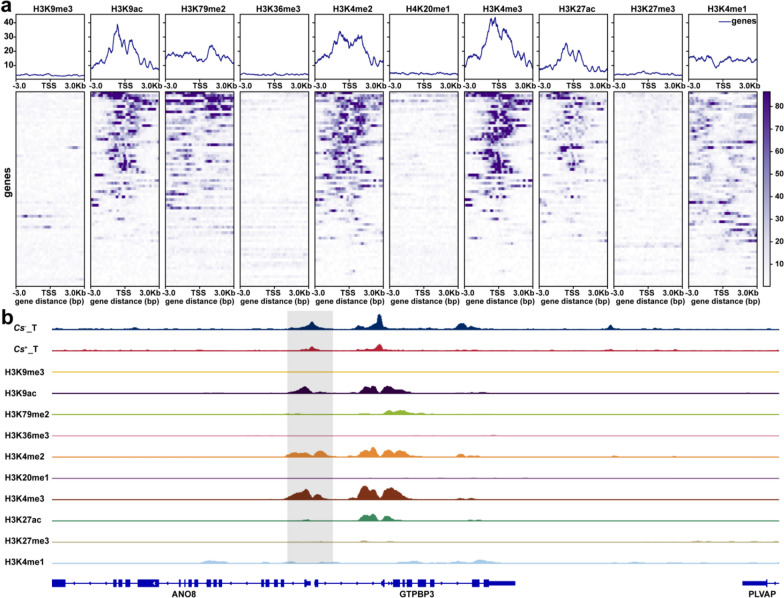Click the vertical 'genes' heatmap axis label
The height and width of the screenshot is (598, 784).
pos(8,182)
